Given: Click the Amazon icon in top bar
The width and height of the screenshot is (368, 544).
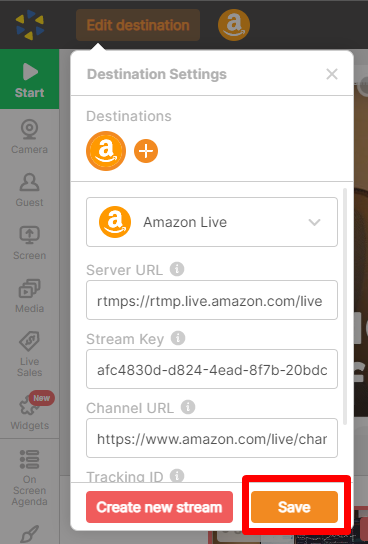Looking at the screenshot, I should pos(234,25).
